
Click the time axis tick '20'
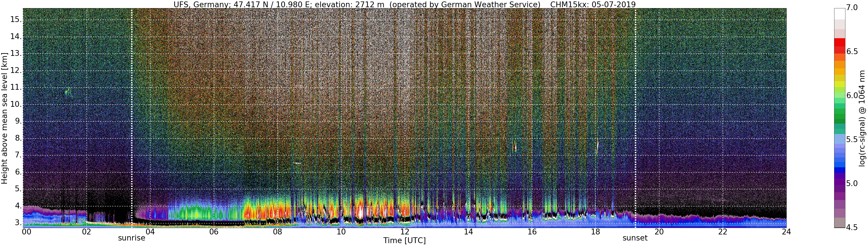[659, 232]
